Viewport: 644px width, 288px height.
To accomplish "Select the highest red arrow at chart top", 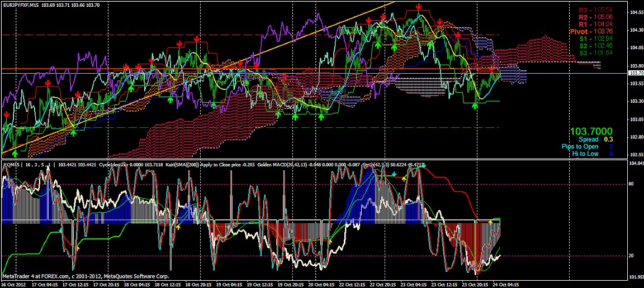I will [x=418, y=6].
